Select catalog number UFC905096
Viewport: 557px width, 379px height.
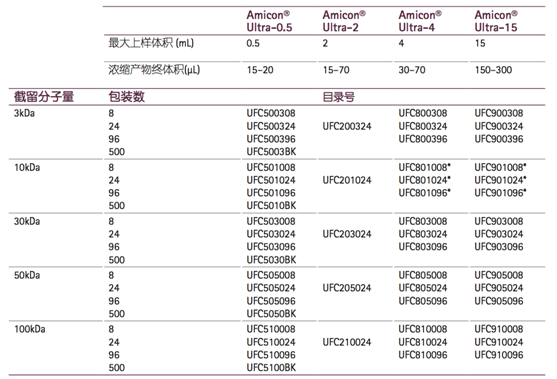(x=499, y=301)
